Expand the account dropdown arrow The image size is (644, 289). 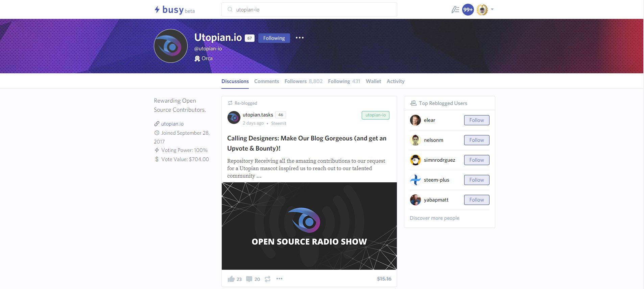(x=492, y=9)
